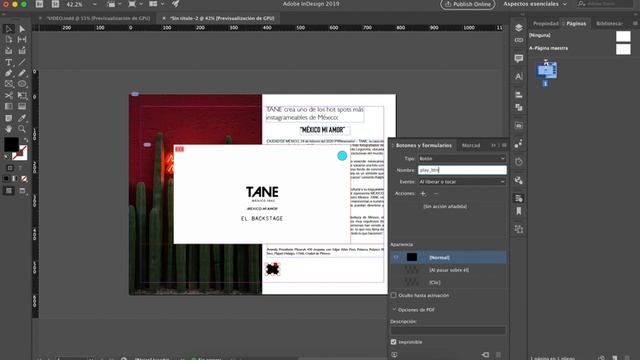Image resolution: width=640 pixels, height=360 pixels.
Task: Select the Hand tool
Action: coord(9,129)
